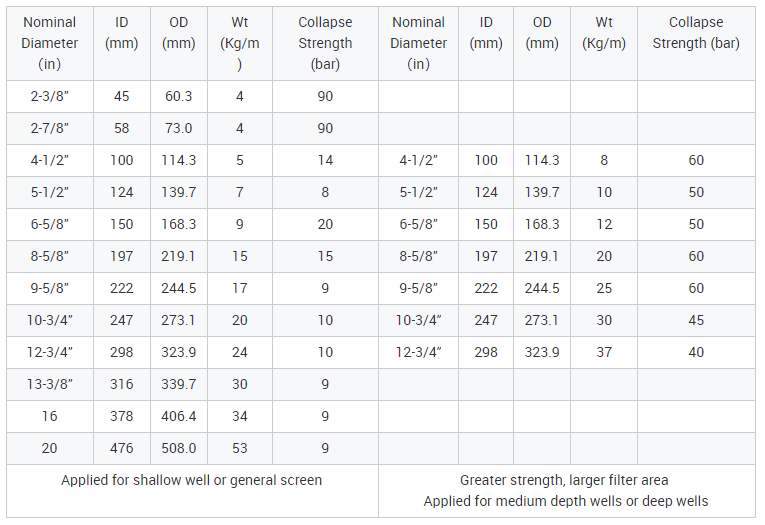Select 'Greater strength, larger filter area' text
This screenshot has width=765, height=525.
pos(564,481)
